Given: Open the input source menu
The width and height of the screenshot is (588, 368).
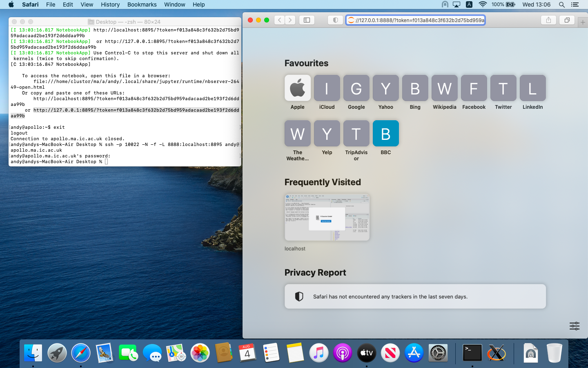Looking at the screenshot, I should 469,4.
